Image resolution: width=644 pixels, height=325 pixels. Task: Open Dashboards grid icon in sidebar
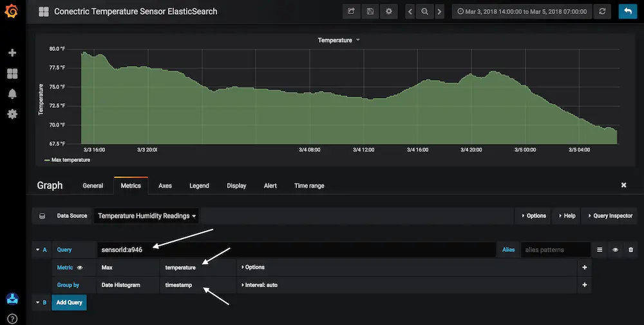point(12,74)
